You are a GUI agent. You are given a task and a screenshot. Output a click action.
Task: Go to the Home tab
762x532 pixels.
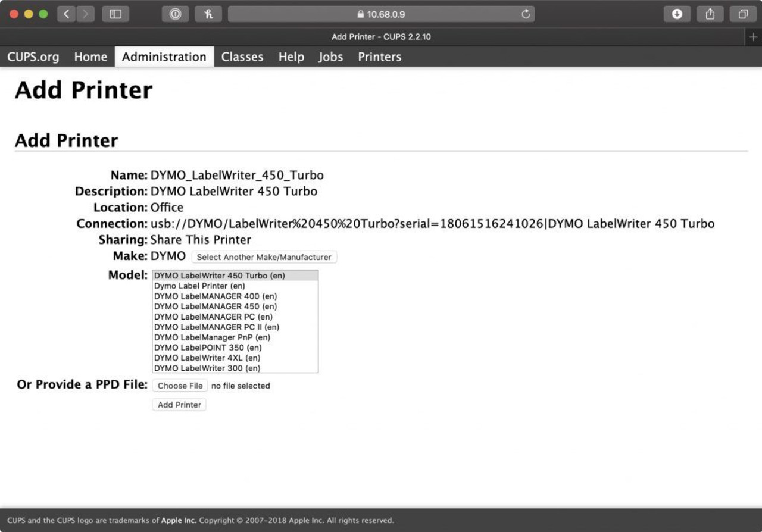click(x=90, y=57)
